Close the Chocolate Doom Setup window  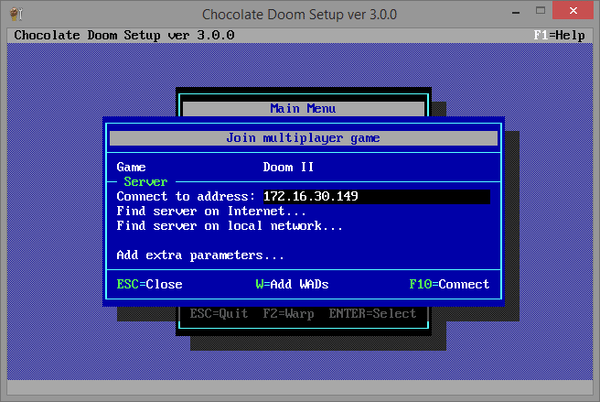coord(573,10)
